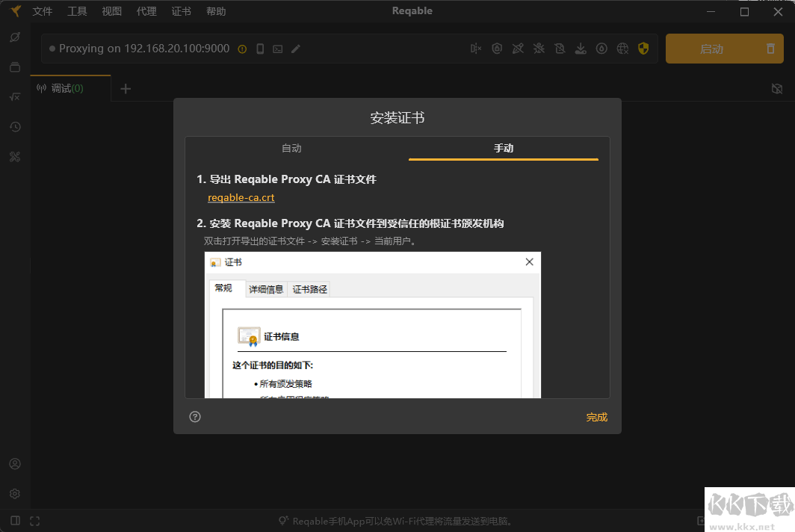Switch to the 手动 certificate installation tab
The height and width of the screenshot is (532, 795).
[x=504, y=148]
